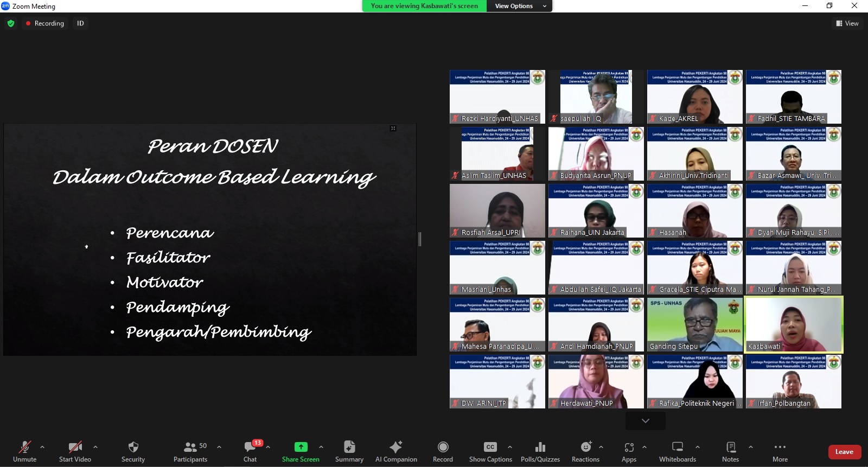
Task: Click divider handle between slide and gallery
Action: [420, 239]
